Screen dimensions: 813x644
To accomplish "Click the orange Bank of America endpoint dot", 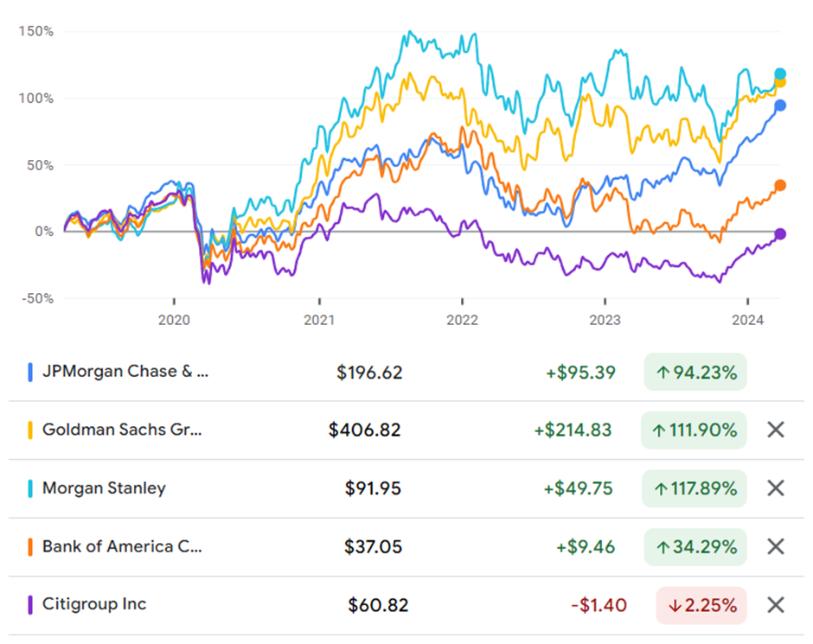I will click(x=780, y=186).
